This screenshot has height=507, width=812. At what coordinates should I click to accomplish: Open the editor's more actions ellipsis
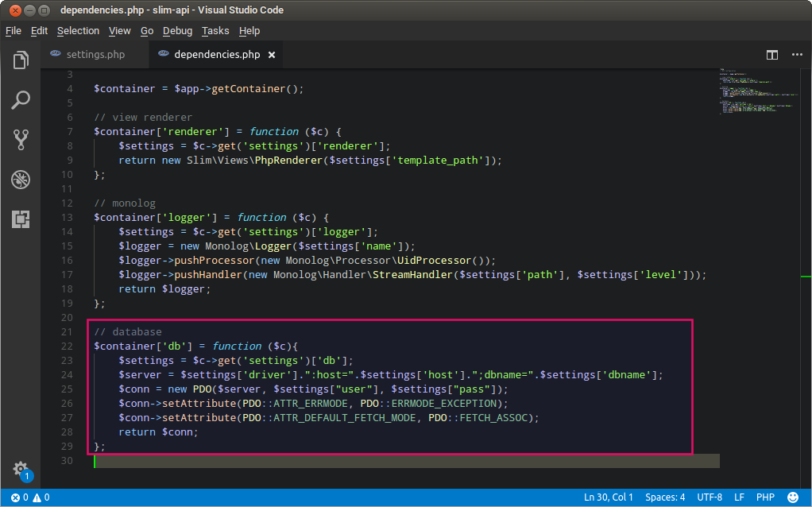(x=796, y=55)
